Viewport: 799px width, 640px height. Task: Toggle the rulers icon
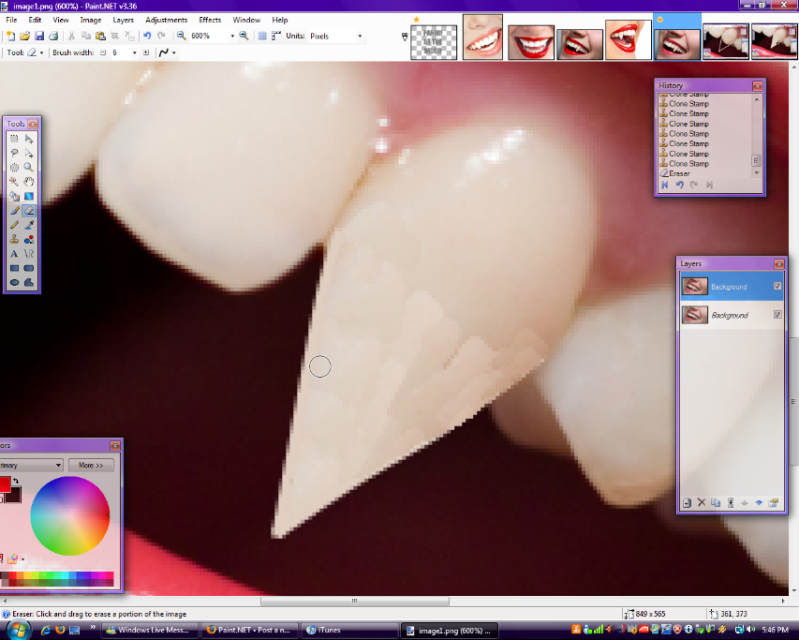click(x=276, y=36)
